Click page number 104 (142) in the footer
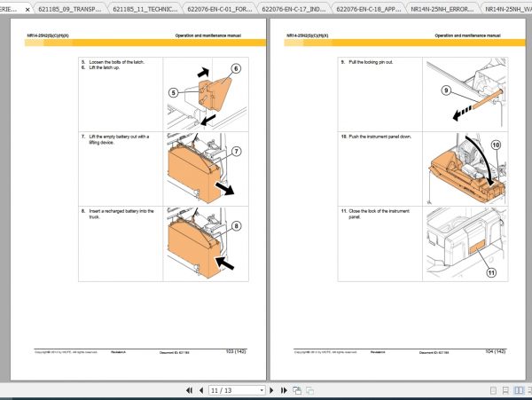Screen dimensions: 532x400 (x=496, y=352)
